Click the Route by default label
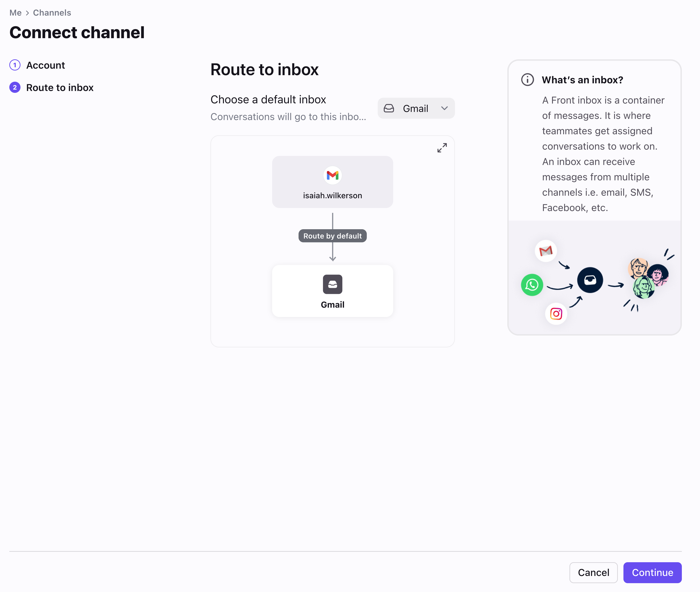This screenshot has height=592, width=700. (332, 236)
